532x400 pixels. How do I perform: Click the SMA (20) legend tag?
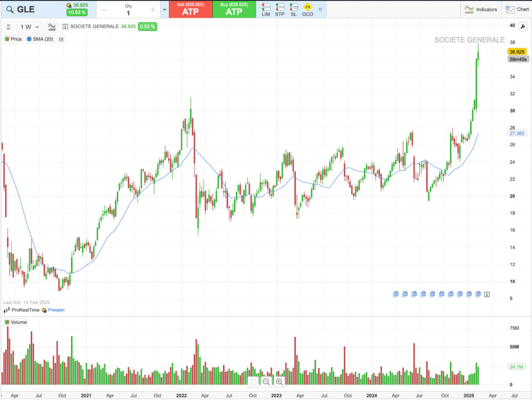coord(40,39)
